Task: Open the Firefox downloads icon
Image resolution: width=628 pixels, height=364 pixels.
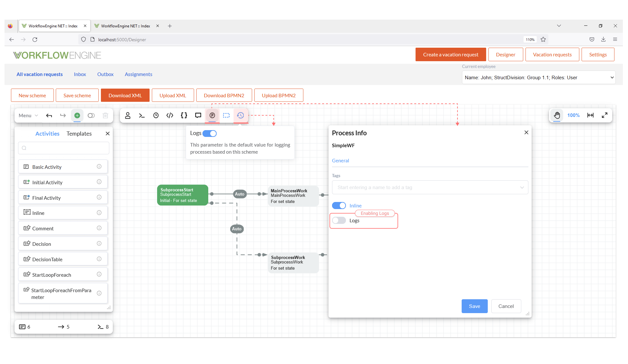Action: point(603,39)
